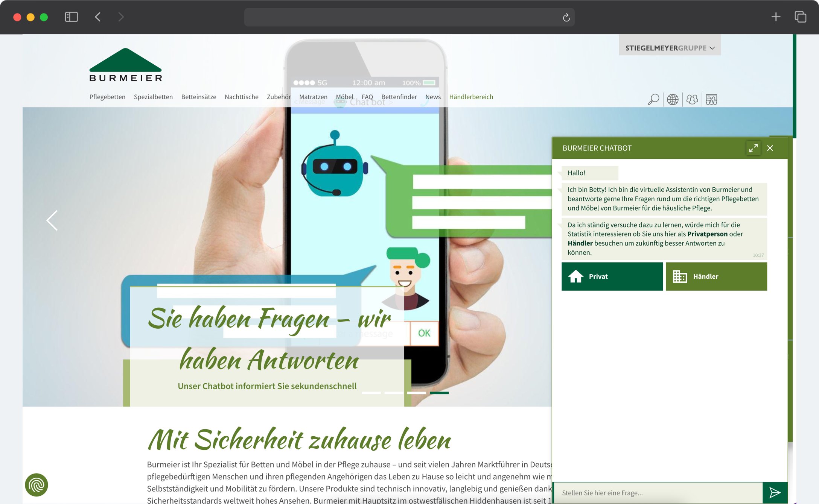This screenshot has width=819, height=504.
Task: Show the browser tab overview
Action: (x=800, y=17)
